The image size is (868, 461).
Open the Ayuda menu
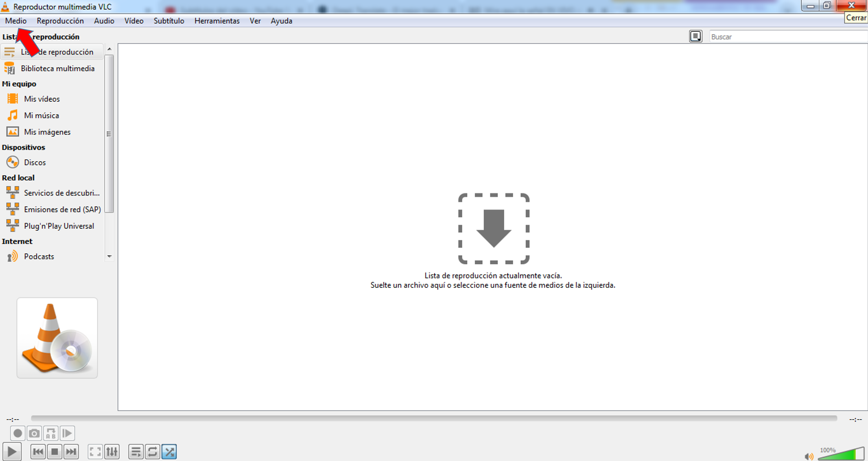[x=282, y=21]
